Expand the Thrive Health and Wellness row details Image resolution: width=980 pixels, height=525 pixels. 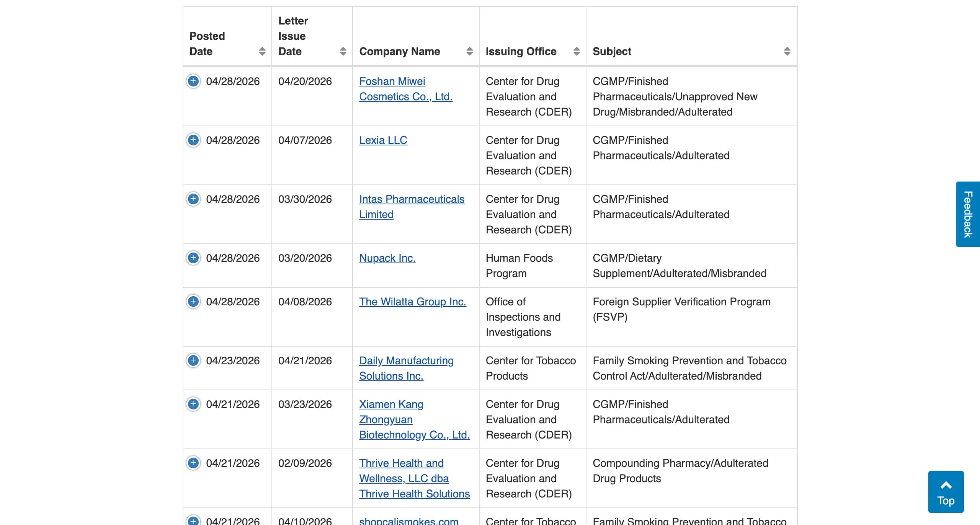pos(193,463)
